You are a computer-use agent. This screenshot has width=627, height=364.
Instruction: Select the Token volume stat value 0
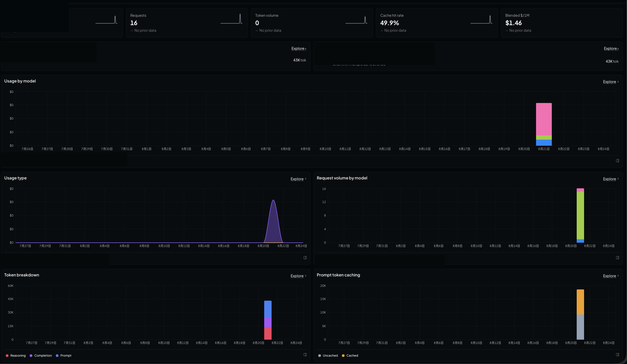click(x=257, y=23)
